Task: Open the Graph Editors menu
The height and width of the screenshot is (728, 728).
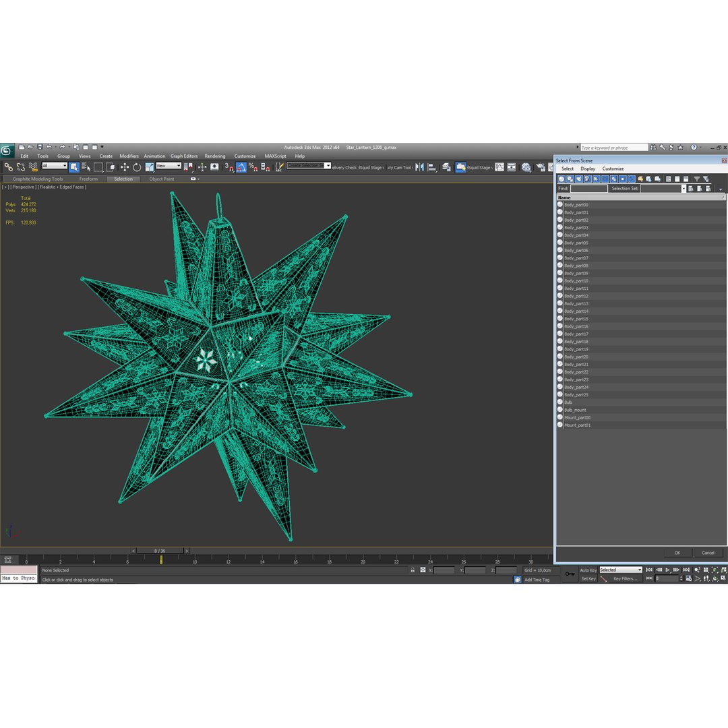Action: tap(184, 156)
